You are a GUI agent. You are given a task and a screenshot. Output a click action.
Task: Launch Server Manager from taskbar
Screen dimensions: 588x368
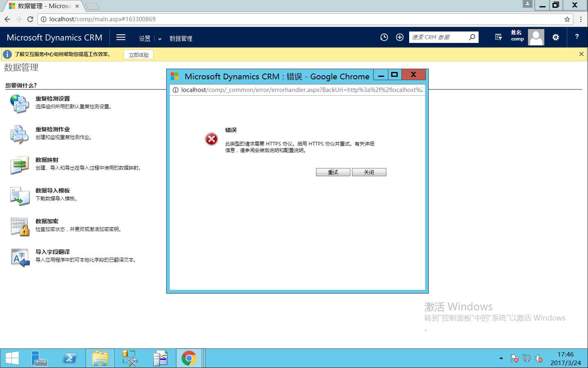click(x=39, y=359)
